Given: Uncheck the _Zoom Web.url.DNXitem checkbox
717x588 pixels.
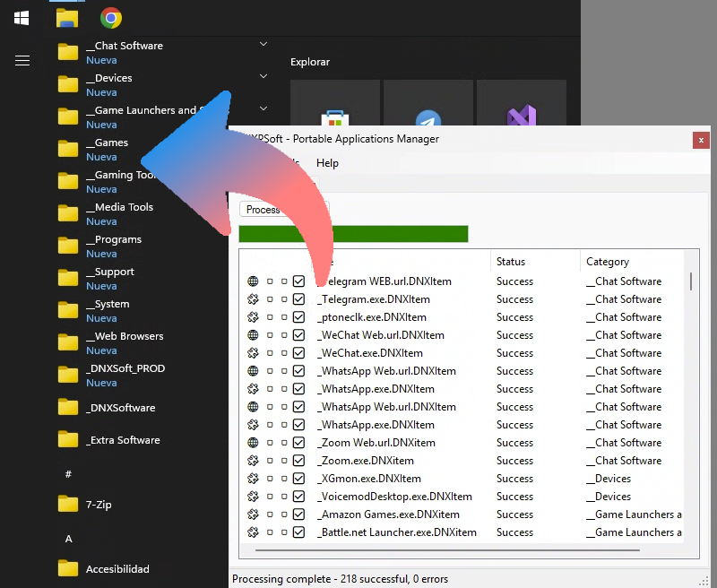Looking at the screenshot, I should point(298,443).
